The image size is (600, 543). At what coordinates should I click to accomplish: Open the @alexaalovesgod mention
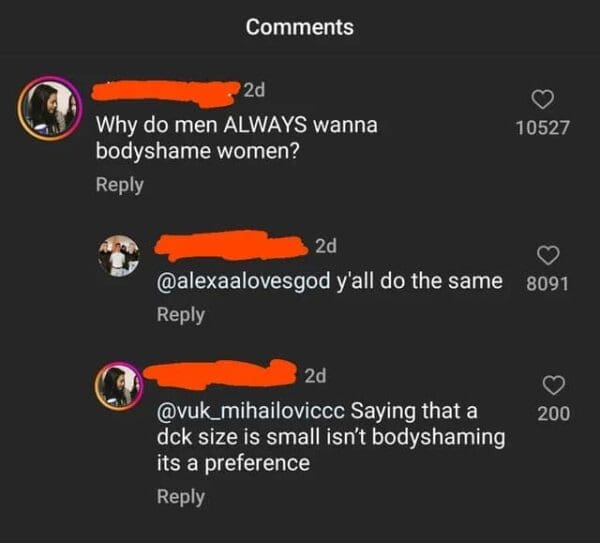244,281
